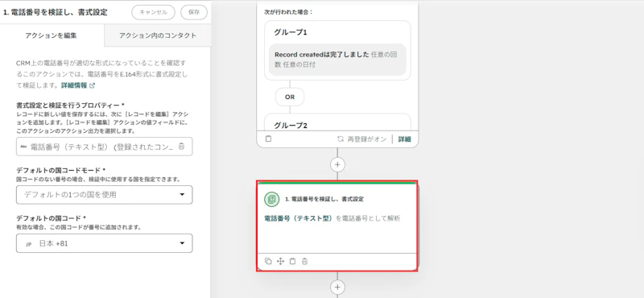Delete the phone validation action via trash icon
The width and height of the screenshot is (644, 298).
coord(304,261)
